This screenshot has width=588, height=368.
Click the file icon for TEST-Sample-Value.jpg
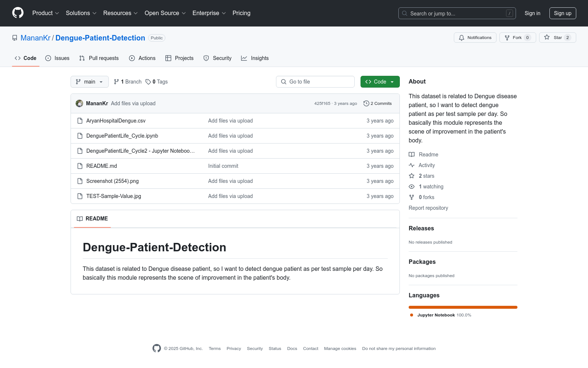[80, 196]
